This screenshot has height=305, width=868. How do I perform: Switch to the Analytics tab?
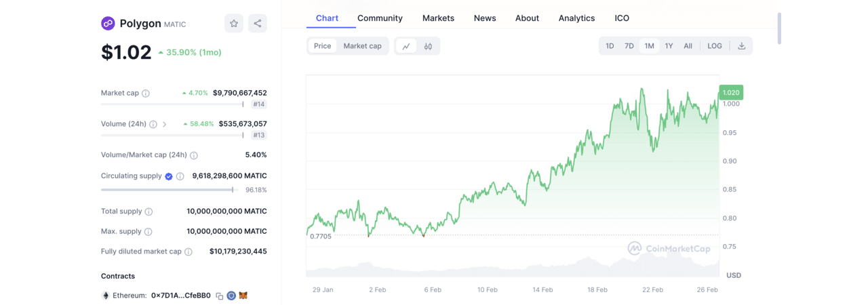(576, 18)
